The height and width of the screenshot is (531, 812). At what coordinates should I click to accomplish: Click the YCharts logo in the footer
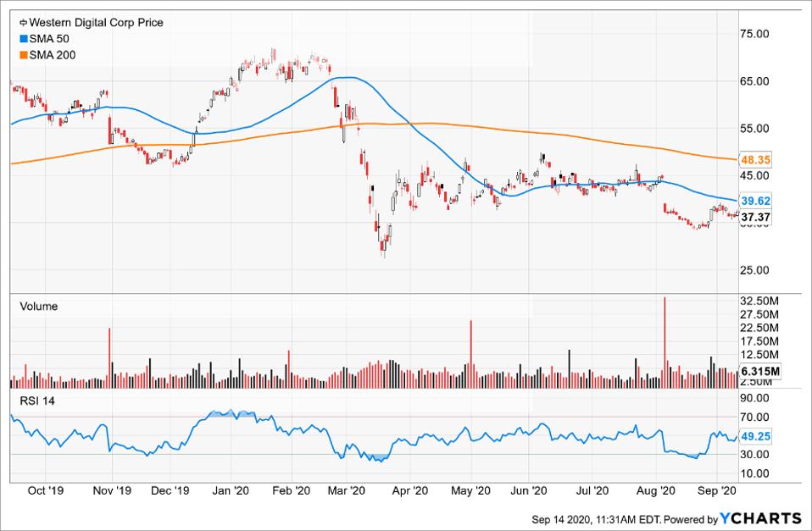(760, 517)
